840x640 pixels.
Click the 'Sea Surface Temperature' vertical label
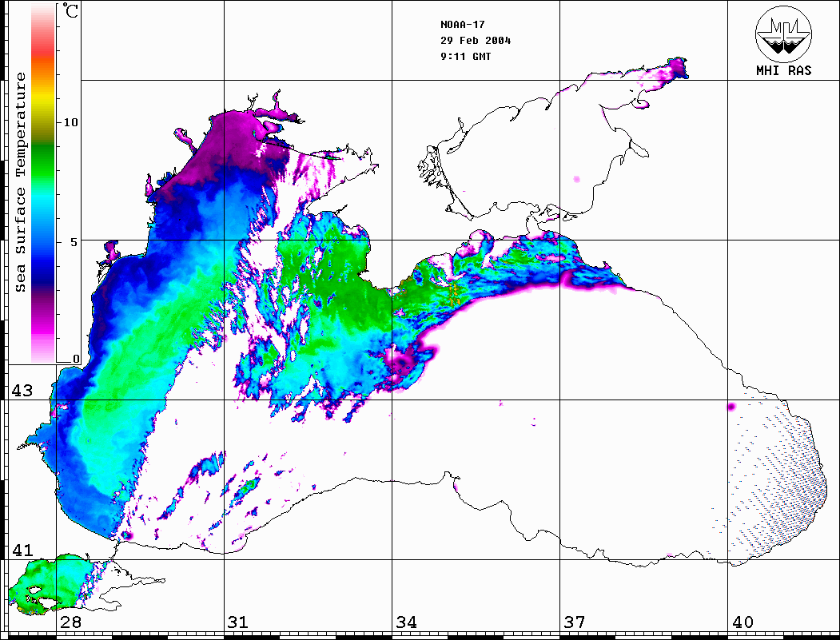(20, 182)
